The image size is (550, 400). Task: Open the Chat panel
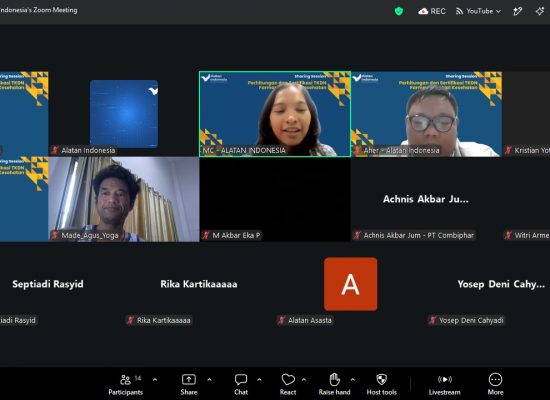(241, 385)
